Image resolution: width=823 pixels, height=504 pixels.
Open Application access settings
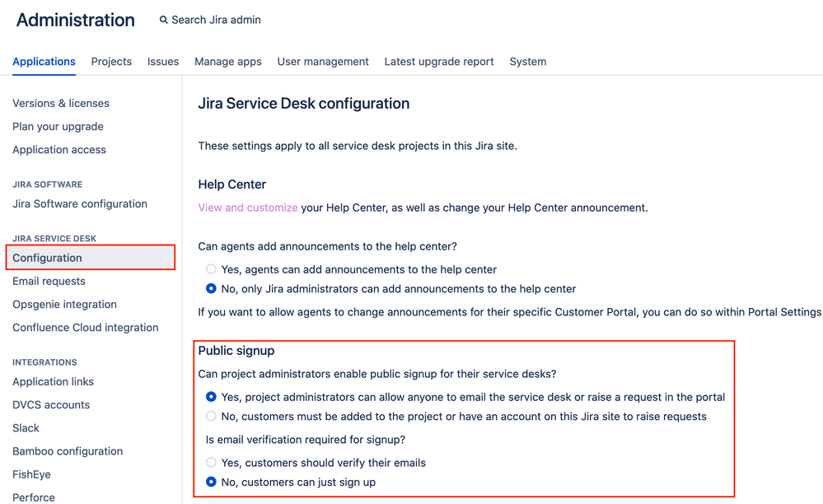[x=59, y=149]
